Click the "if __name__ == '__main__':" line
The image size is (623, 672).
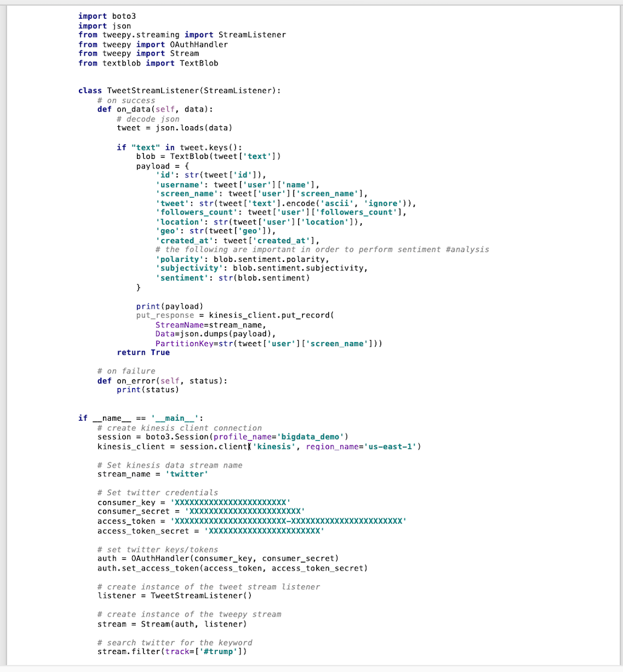coord(141,419)
